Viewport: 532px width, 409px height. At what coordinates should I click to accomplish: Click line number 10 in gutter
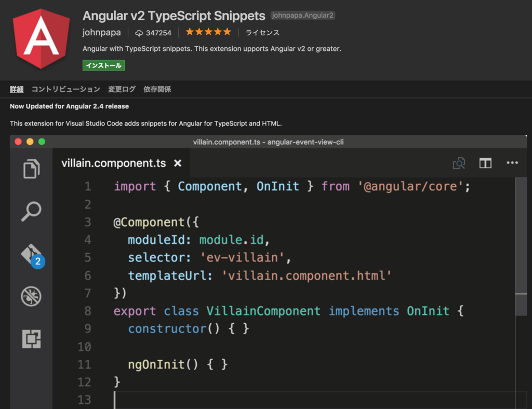click(x=84, y=347)
